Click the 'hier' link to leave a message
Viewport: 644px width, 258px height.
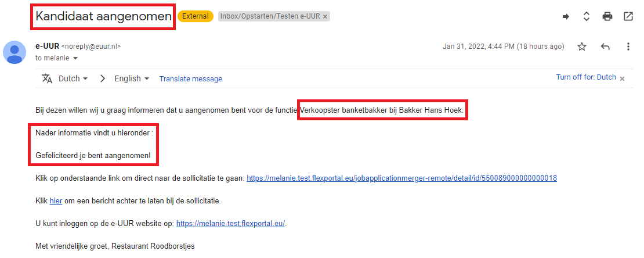pyautogui.click(x=56, y=201)
